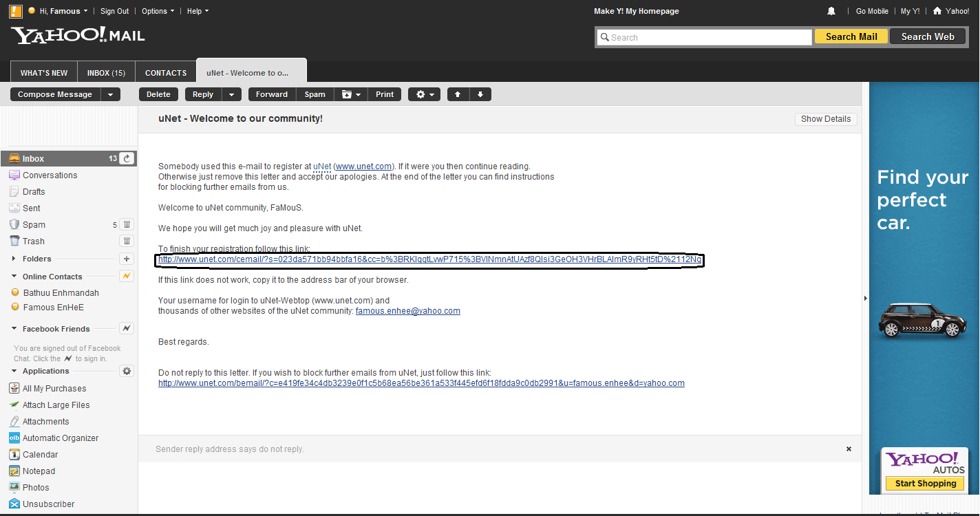Collapse the Applications section
The height and width of the screenshot is (516, 980).
pos(14,371)
